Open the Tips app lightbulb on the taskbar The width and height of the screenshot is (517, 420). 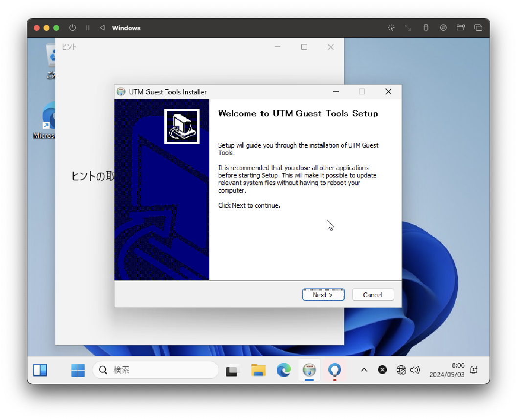point(335,370)
